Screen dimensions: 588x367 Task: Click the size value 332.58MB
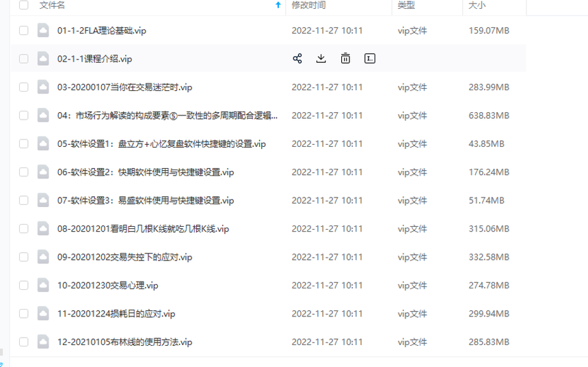[x=489, y=257]
